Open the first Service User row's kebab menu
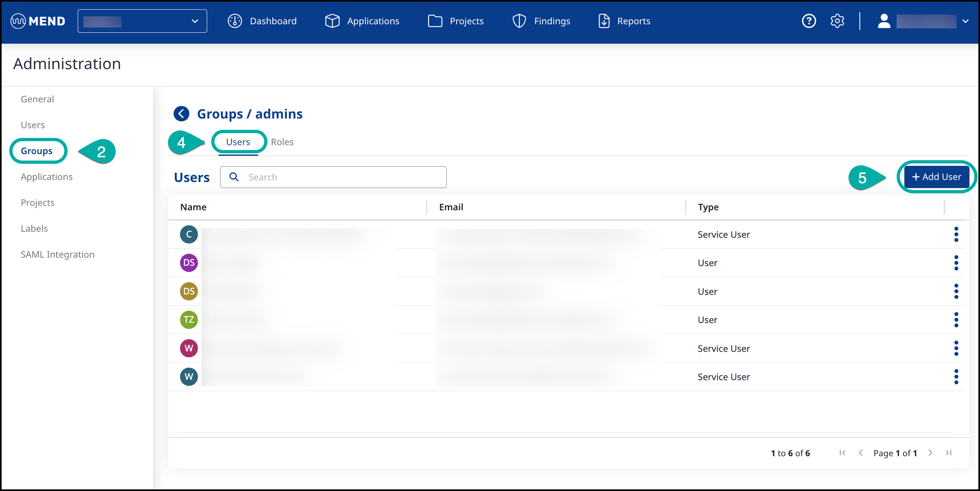This screenshot has width=980, height=491. click(956, 235)
